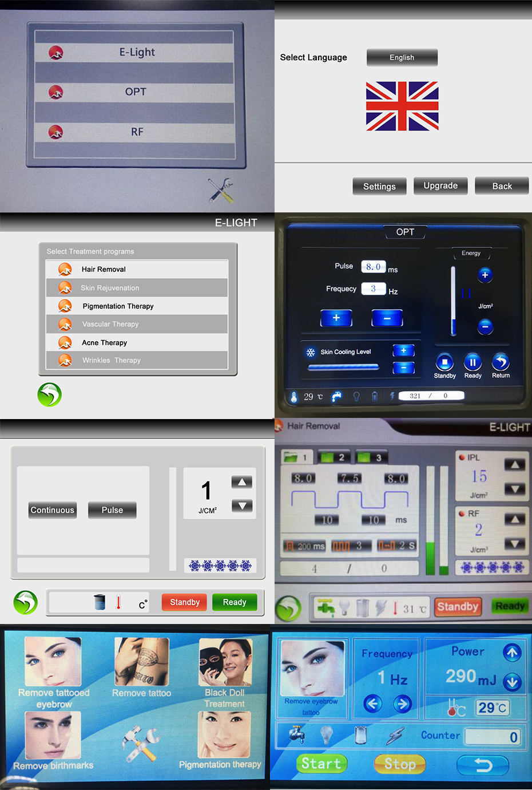Increase Energy with the blue plus circle
Viewport: 532px width, 790px height.
pyautogui.click(x=485, y=275)
